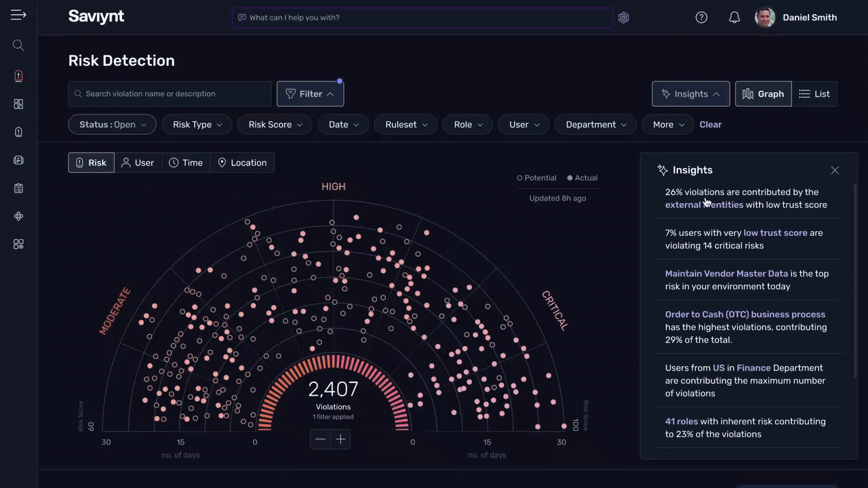Image resolution: width=868 pixels, height=488 pixels.
Task: Open the Maintain Vendor Master Data link
Action: [726, 274]
